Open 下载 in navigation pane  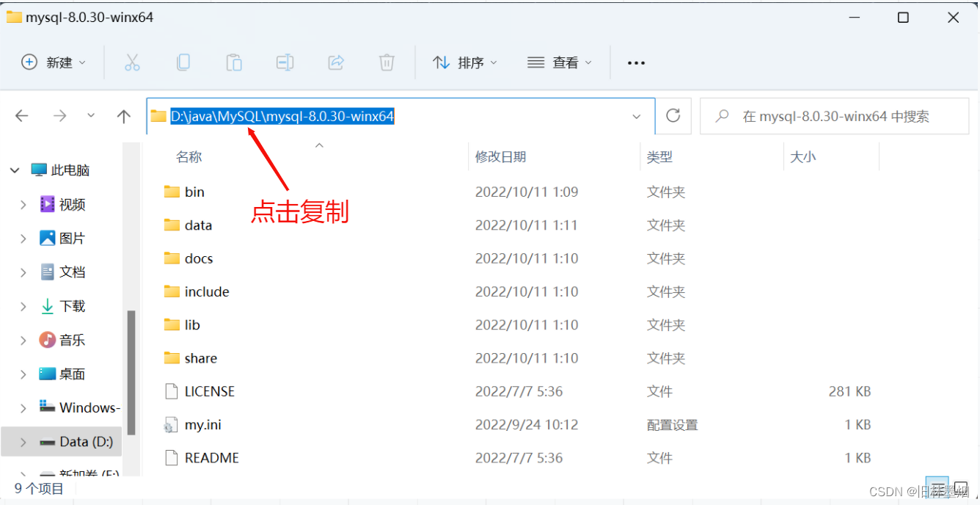click(x=72, y=306)
